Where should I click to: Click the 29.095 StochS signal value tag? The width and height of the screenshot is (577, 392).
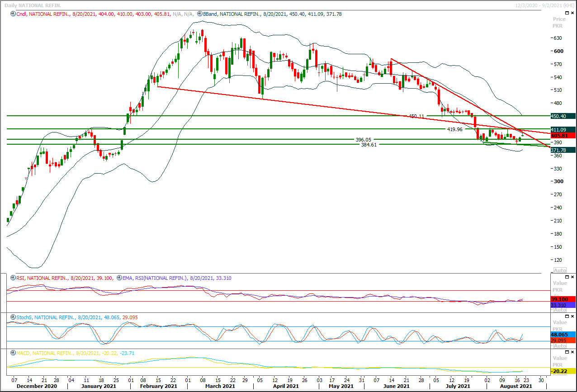pyautogui.click(x=563, y=340)
